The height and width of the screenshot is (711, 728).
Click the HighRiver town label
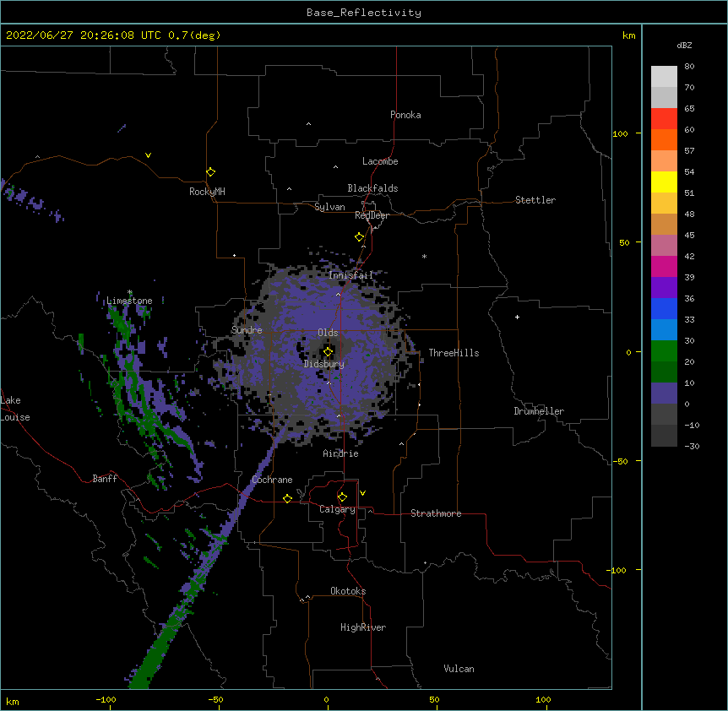[x=363, y=627]
